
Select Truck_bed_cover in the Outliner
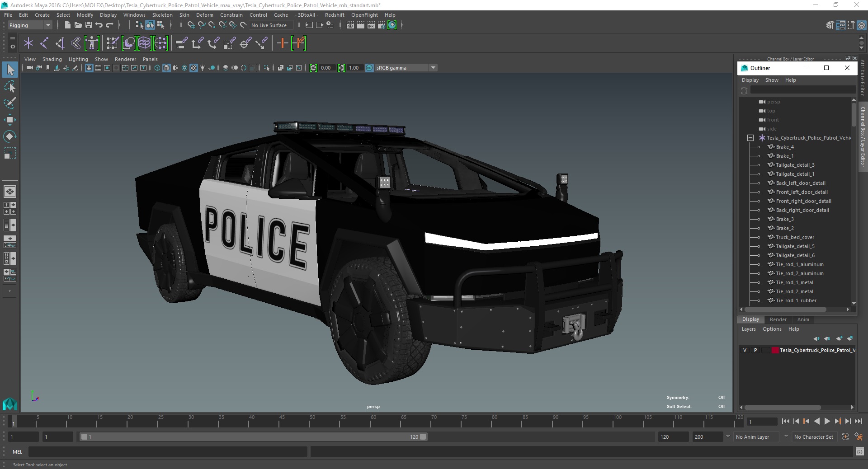(795, 237)
